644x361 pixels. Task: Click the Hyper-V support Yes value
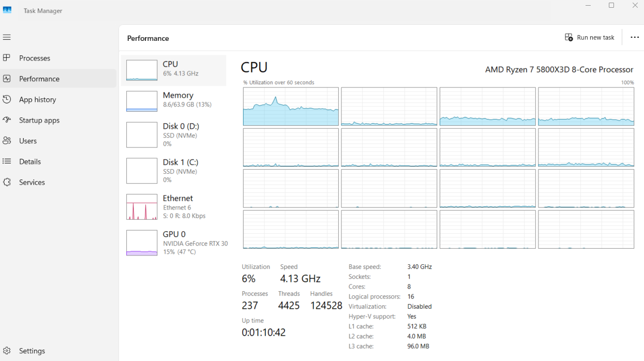tap(412, 317)
